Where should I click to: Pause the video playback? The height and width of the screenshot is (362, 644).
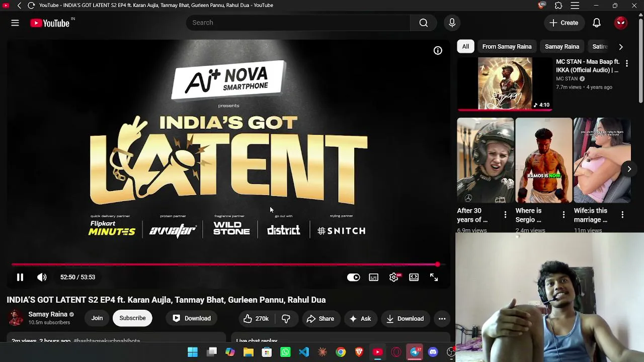tap(20, 277)
